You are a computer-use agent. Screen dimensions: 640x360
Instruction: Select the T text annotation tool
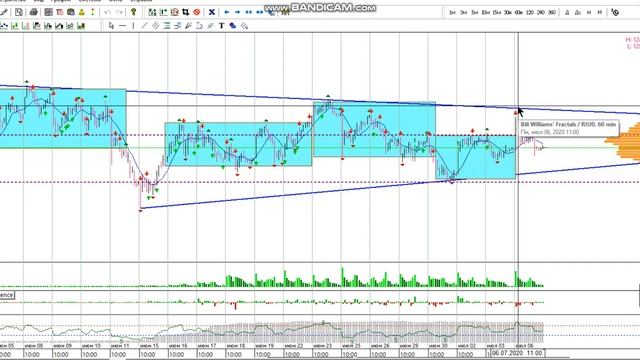click(222, 26)
